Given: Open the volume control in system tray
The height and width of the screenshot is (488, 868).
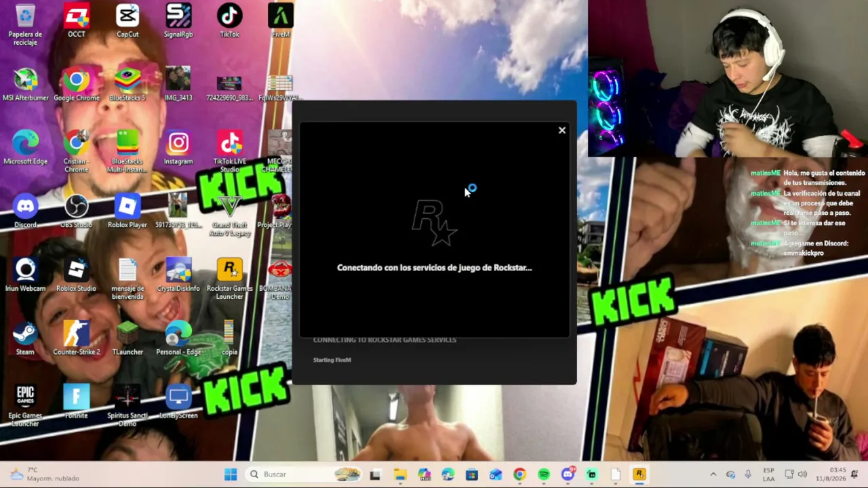Looking at the screenshot, I should coord(802,474).
